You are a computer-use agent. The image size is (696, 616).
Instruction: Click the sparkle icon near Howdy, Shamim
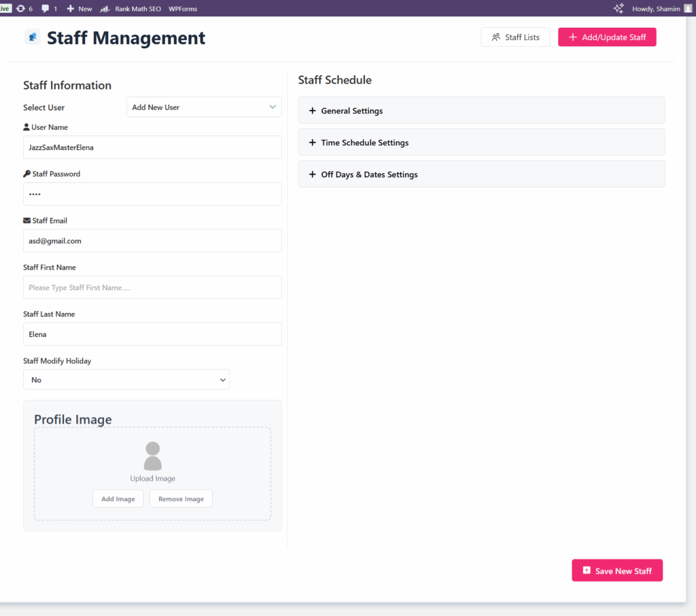point(619,8)
